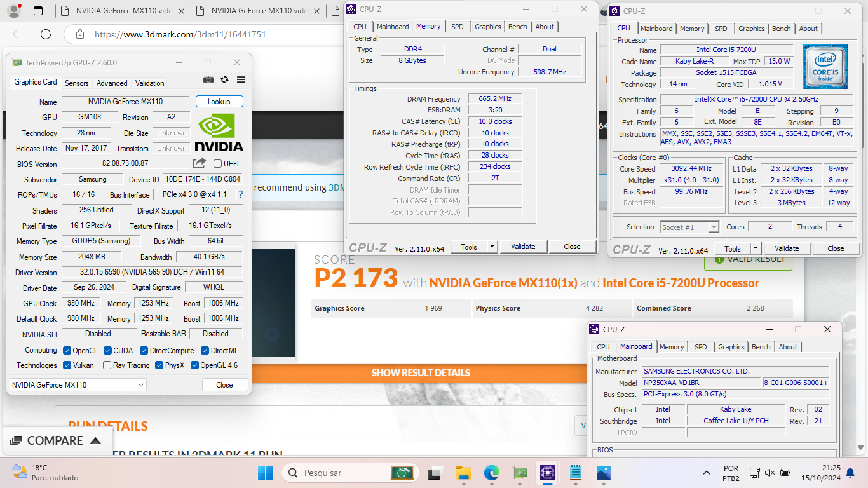This screenshot has height=488, width=868.
Task: Open the weather widget showing 18°C
Action: point(44,473)
